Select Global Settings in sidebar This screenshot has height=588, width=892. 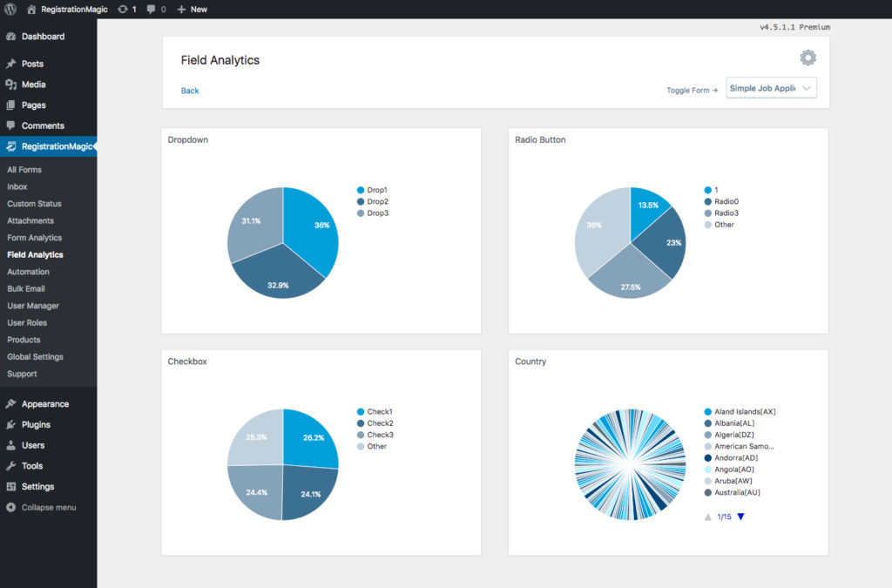click(35, 357)
